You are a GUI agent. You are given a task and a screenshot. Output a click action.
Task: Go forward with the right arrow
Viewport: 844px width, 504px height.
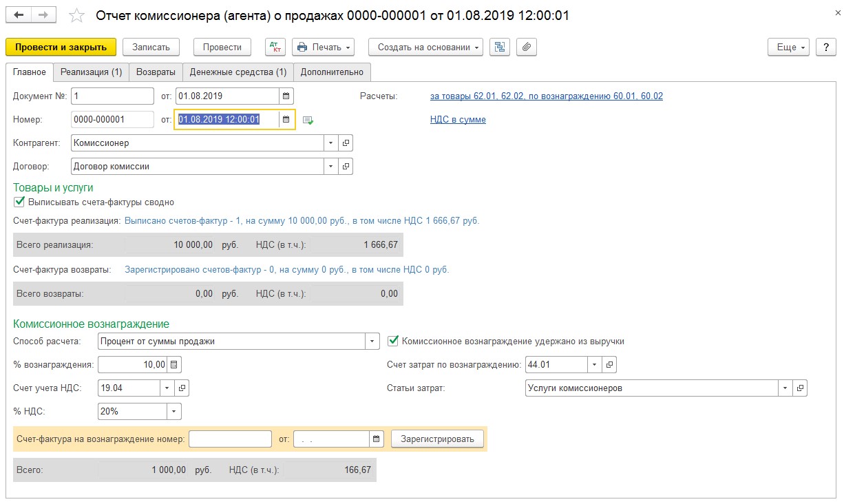coord(45,14)
